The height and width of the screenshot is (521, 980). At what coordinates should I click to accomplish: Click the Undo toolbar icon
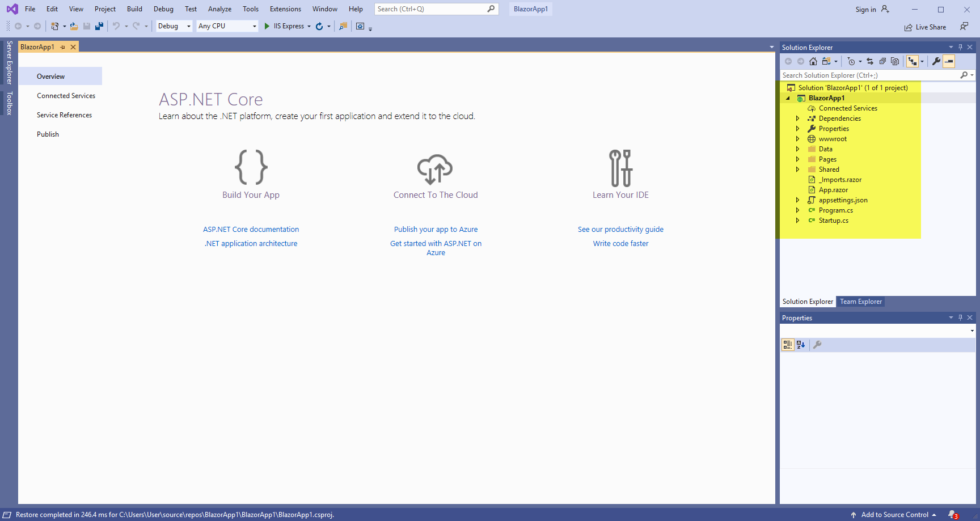click(x=116, y=26)
